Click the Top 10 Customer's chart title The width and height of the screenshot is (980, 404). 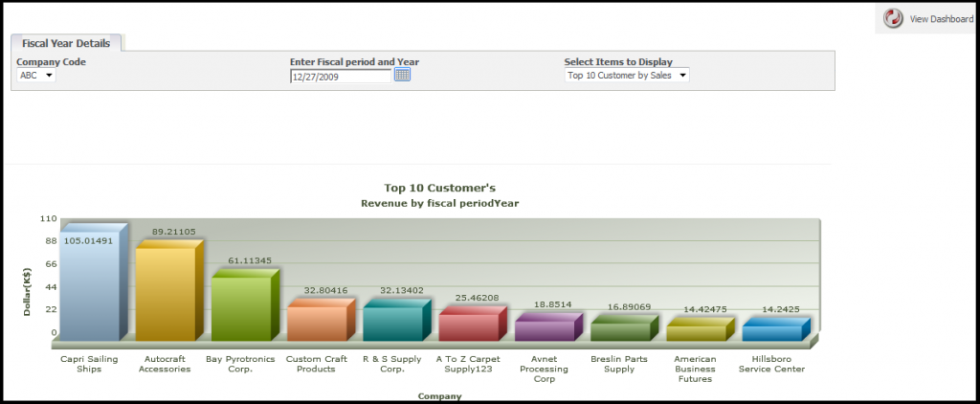[439, 188]
